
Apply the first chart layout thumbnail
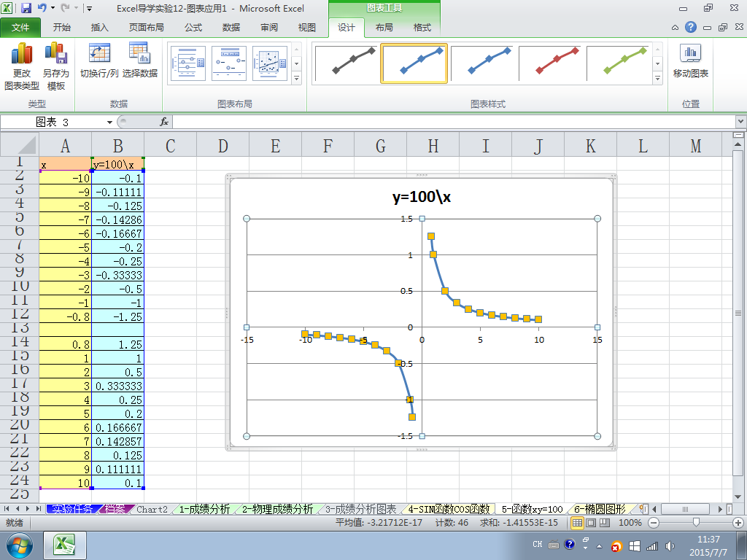point(187,63)
